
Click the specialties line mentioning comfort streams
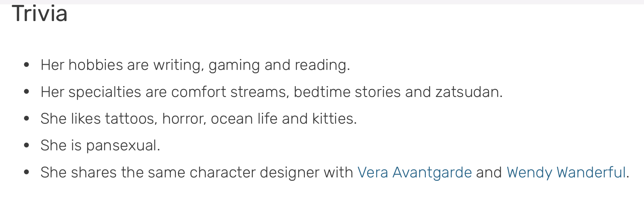[272, 92]
